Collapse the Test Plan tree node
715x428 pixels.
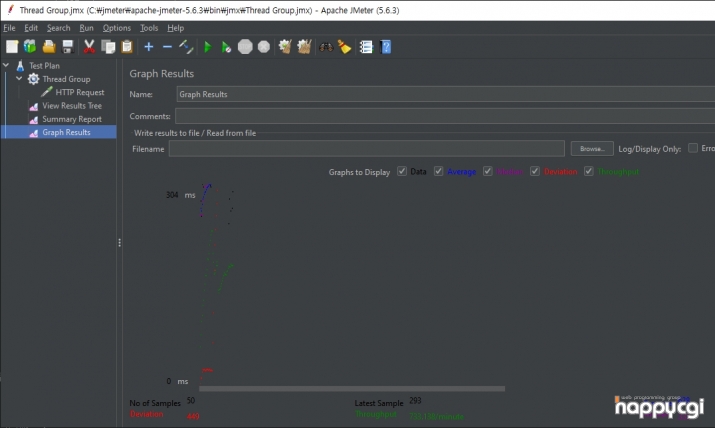pyautogui.click(x=6, y=65)
